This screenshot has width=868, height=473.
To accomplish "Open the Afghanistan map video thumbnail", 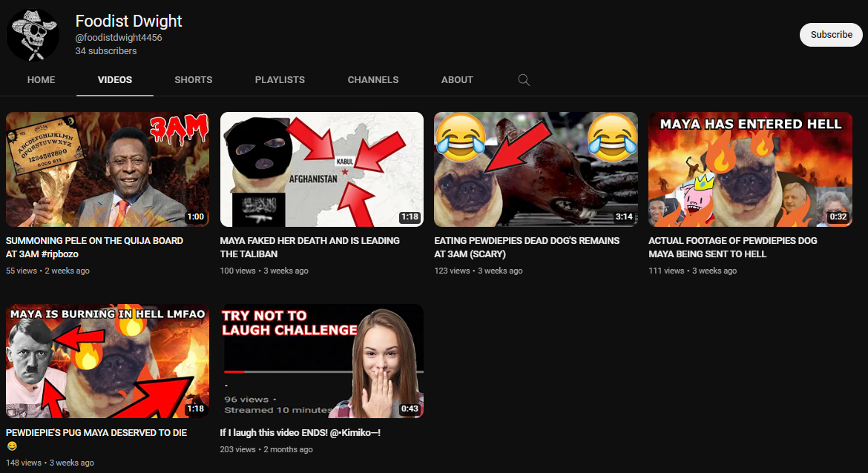I will [322, 169].
